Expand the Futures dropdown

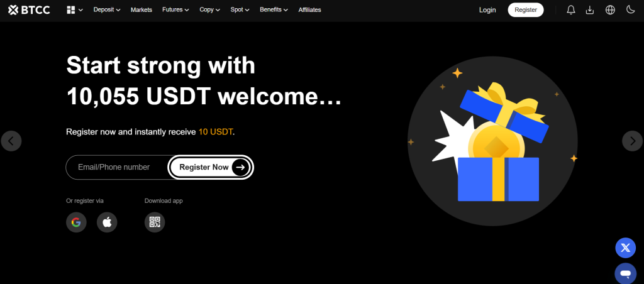[176, 10]
